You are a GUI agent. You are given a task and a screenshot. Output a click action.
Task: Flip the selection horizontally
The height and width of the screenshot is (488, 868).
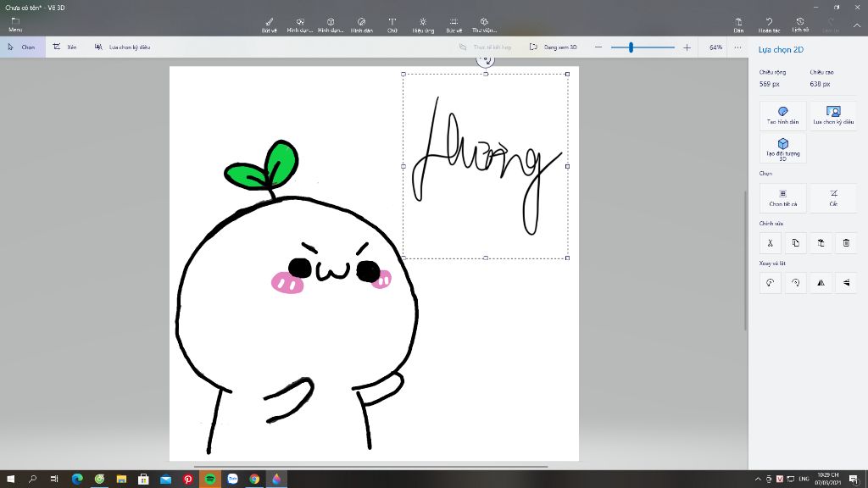821,283
